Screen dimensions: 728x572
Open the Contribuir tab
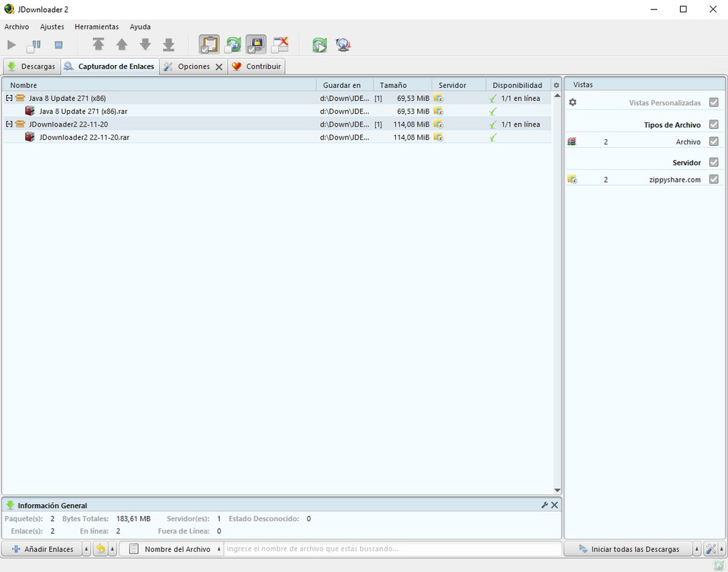coord(256,66)
